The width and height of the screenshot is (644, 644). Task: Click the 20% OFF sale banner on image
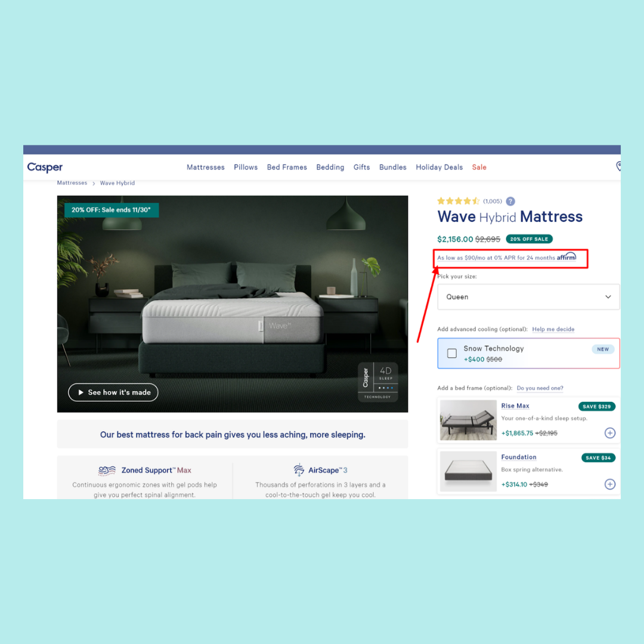tap(112, 210)
